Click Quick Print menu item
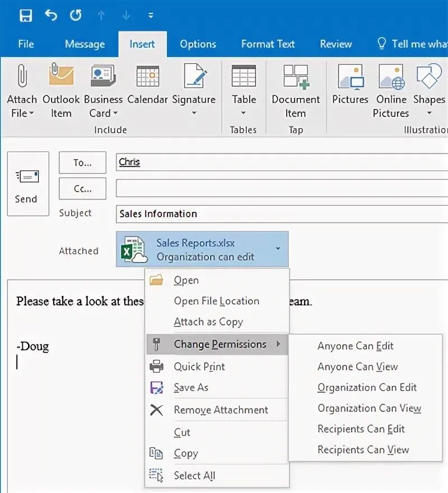This screenshot has height=493, width=448. [x=217, y=367]
